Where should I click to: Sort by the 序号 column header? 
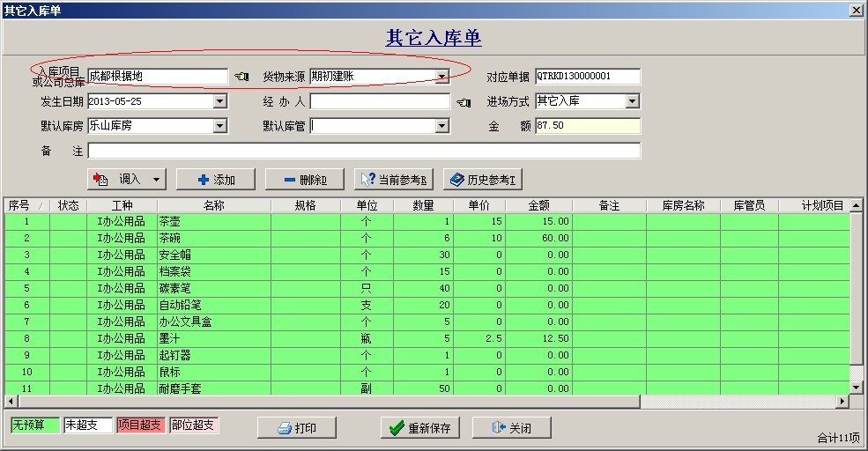coord(19,206)
